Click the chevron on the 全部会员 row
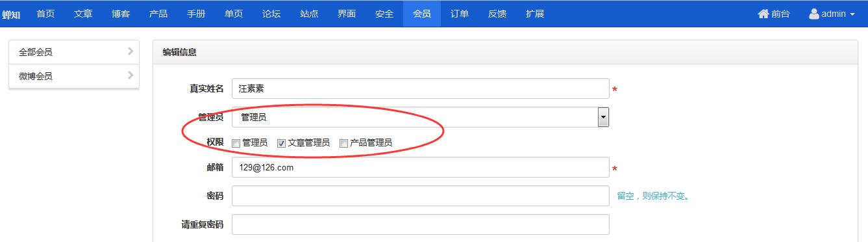 coord(130,51)
